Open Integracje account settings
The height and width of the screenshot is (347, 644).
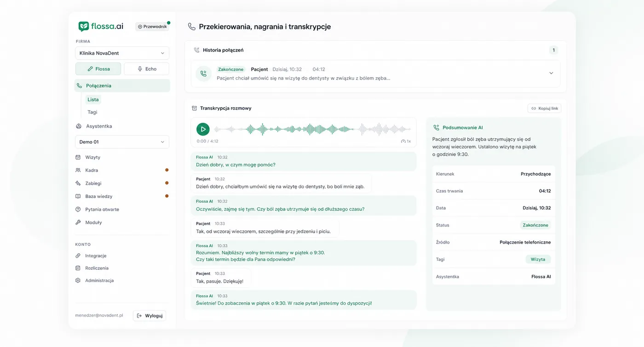[96, 256]
